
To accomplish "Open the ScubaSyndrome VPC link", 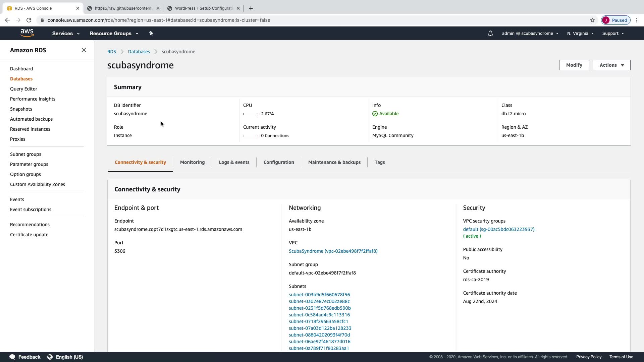I will click(333, 251).
